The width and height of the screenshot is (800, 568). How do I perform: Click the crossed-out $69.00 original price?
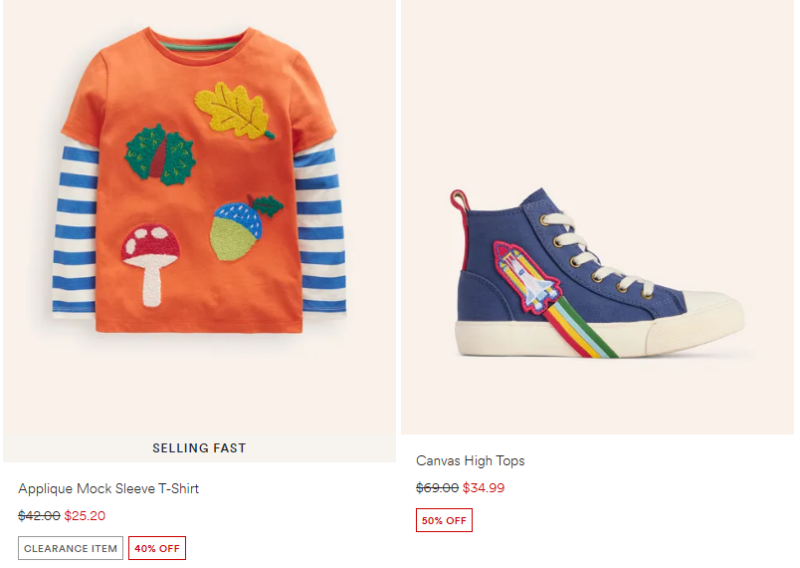tap(437, 487)
